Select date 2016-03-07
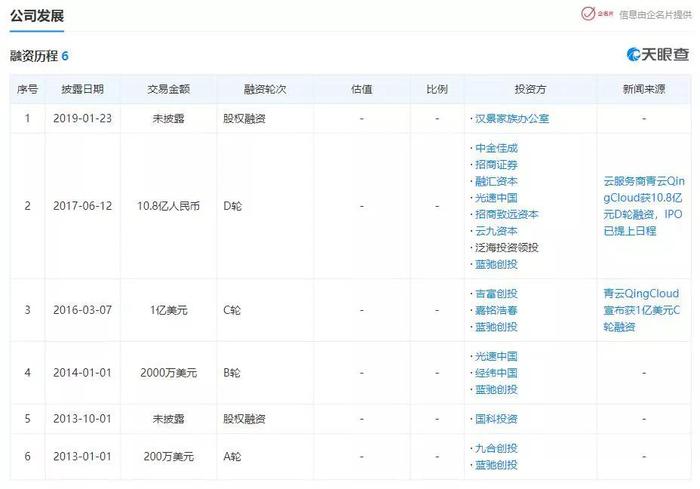The image size is (700, 489). (x=83, y=310)
